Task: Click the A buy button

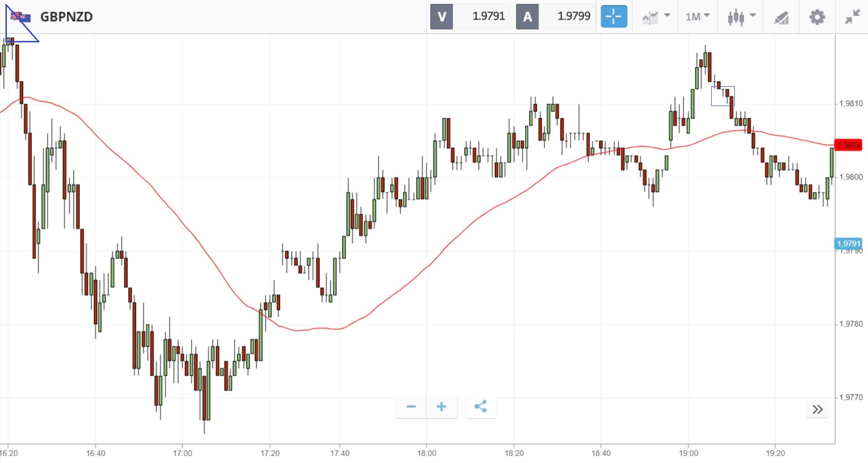Action: 527,17
